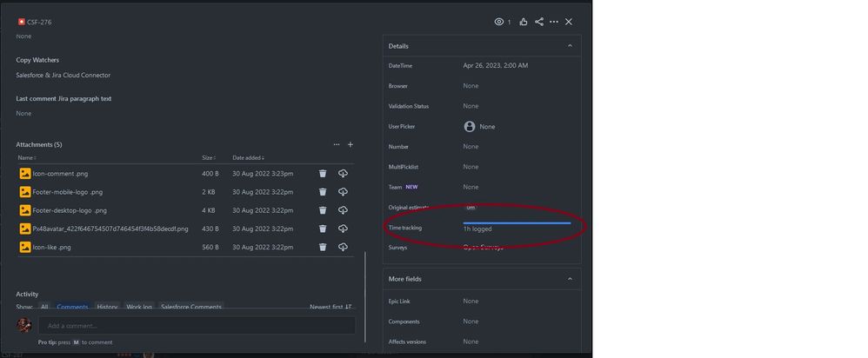The width and height of the screenshot is (868, 358).
Task: Click image thumbnail icon of Icon-like .png
Action: pos(25,248)
